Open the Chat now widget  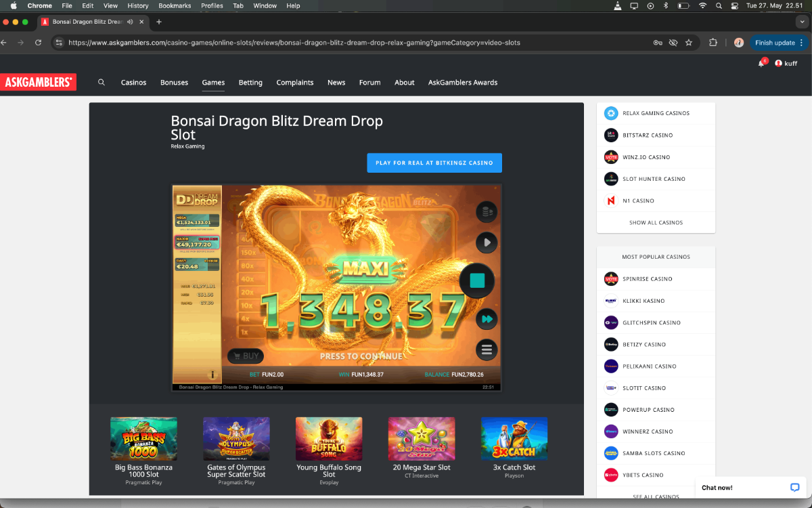pyautogui.click(x=750, y=487)
